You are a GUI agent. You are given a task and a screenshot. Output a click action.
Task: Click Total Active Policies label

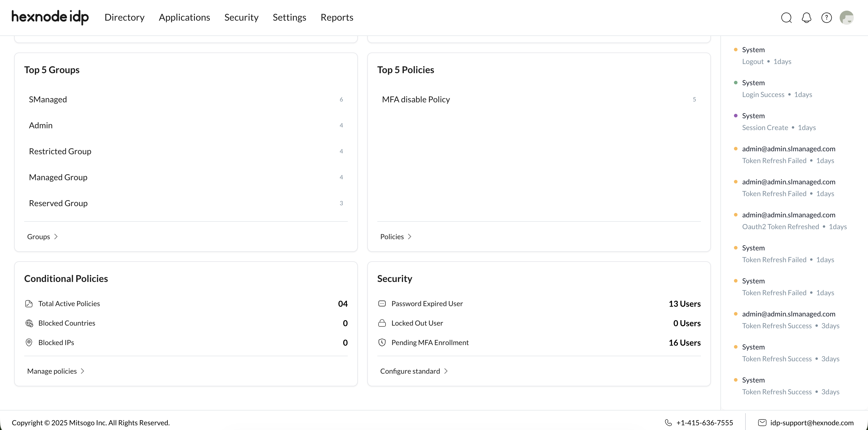click(x=69, y=304)
